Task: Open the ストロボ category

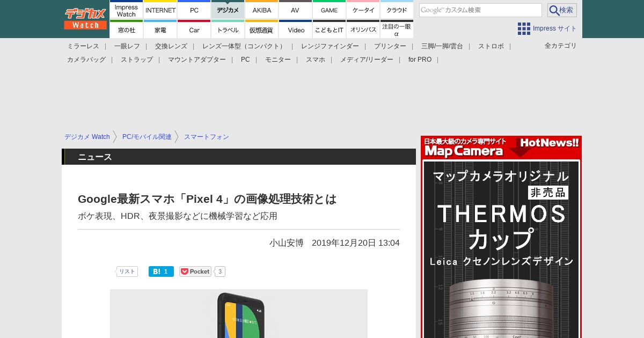Action: click(491, 46)
